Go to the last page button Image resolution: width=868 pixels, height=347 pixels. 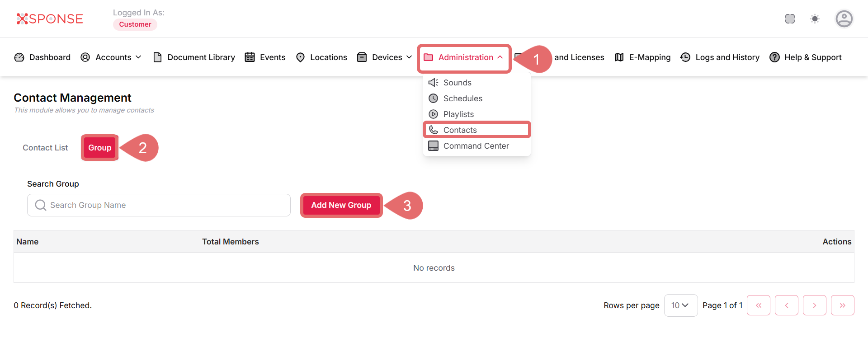(x=842, y=305)
